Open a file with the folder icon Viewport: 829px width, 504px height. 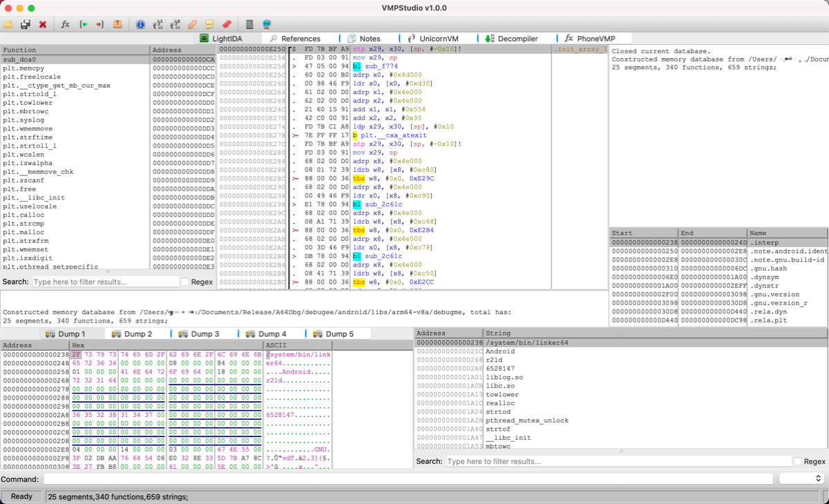point(8,24)
